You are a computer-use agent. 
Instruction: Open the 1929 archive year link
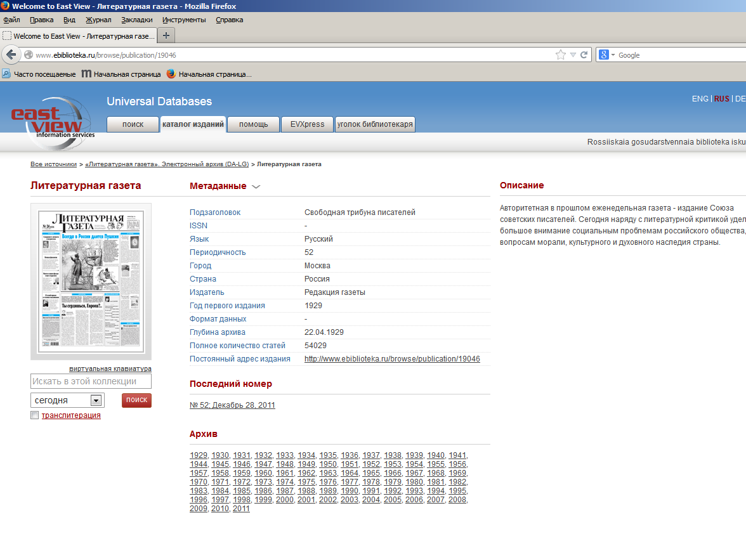click(199, 455)
